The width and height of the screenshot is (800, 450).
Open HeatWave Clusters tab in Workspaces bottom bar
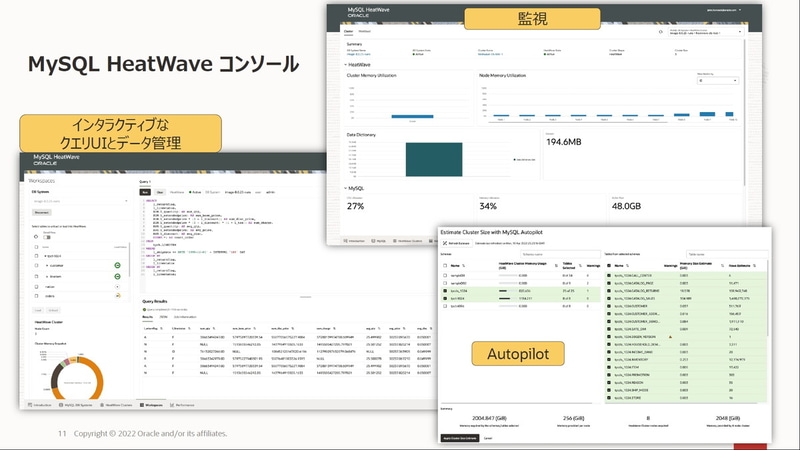[116, 405]
